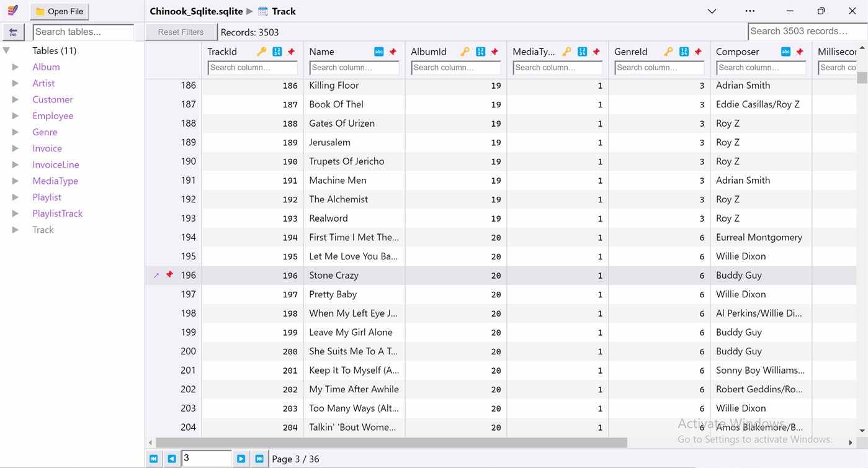Collapse the Tables (11) tree
Viewport: 868px width, 468px height.
point(6,50)
